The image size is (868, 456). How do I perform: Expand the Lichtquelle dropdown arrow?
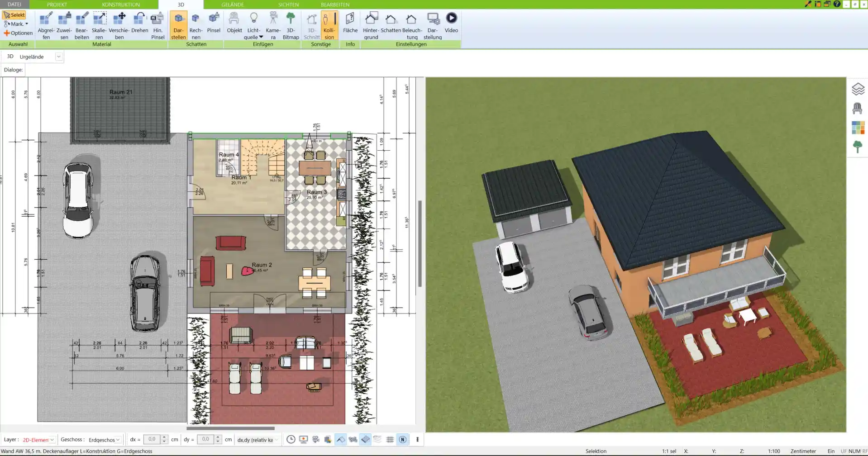click(x=260, y=36)
